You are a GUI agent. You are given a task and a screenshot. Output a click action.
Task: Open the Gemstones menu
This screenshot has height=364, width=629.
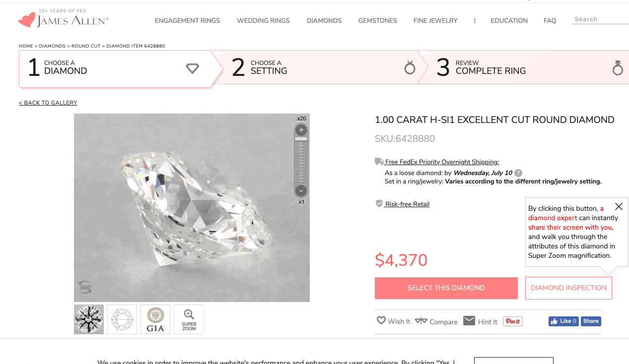click(377, 21)
